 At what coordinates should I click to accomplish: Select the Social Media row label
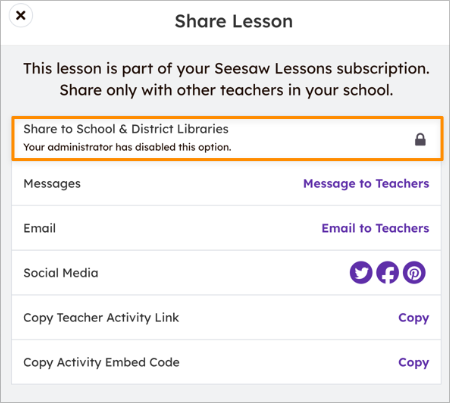[x=61, y=273]
